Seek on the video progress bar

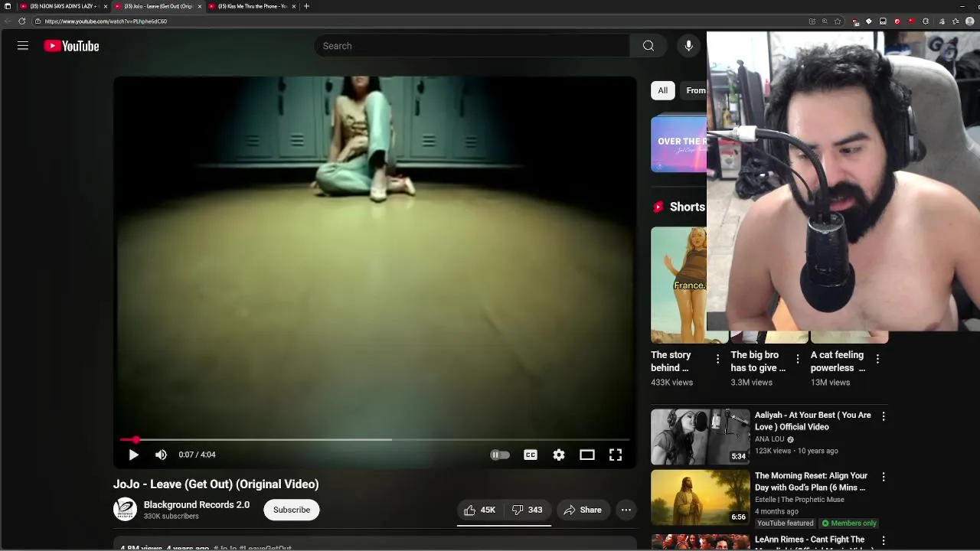coord(375,440)
